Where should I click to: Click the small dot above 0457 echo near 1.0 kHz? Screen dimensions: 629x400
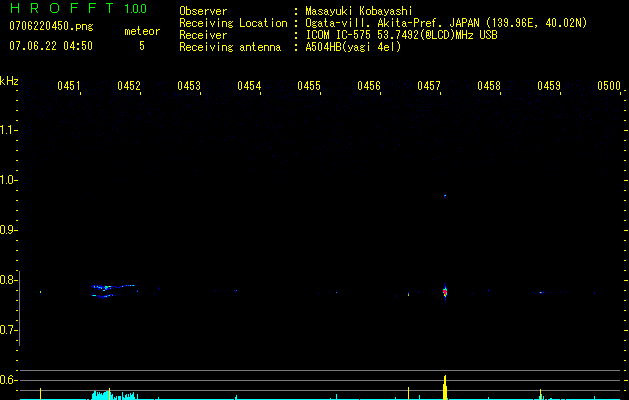click(445, 196)
